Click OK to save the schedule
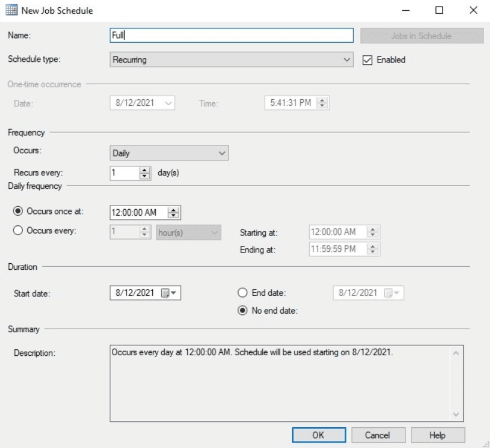Screen dimensions: 490x448 [318, 435]
